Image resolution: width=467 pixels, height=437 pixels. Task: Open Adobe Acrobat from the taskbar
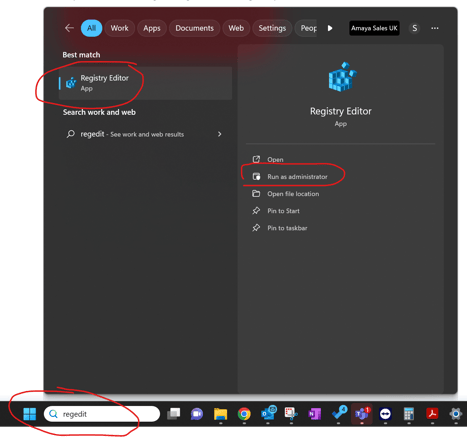coord(432,414)
